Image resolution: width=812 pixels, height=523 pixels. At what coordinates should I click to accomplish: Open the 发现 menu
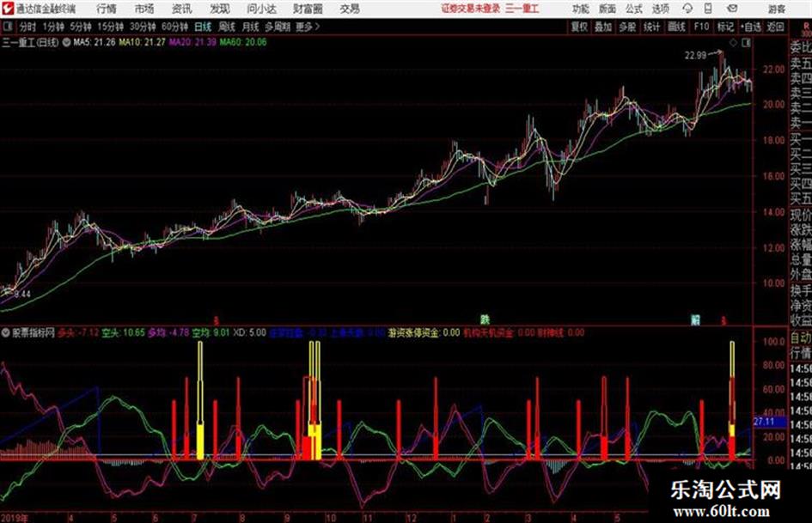click(x=219, y=9)
